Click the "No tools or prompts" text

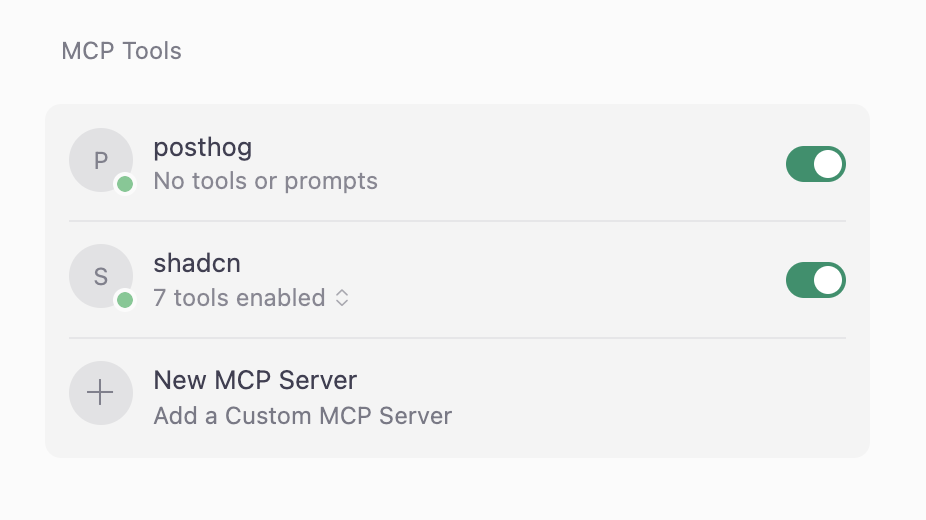point(265,182)
